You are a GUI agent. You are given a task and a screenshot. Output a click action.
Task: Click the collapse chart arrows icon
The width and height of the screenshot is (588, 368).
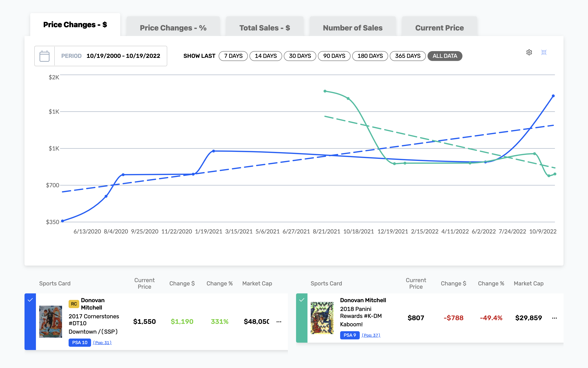tap(544, 52)
